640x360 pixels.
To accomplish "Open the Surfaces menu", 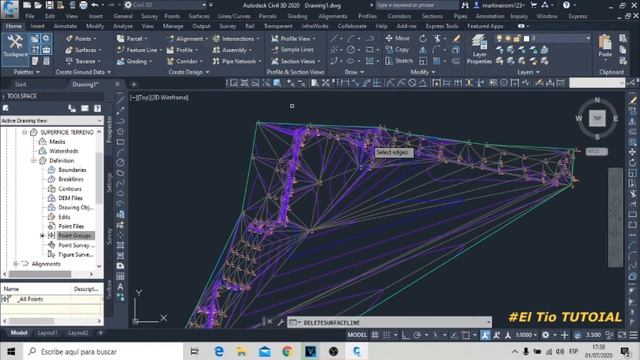I will [x=199, y=16].
